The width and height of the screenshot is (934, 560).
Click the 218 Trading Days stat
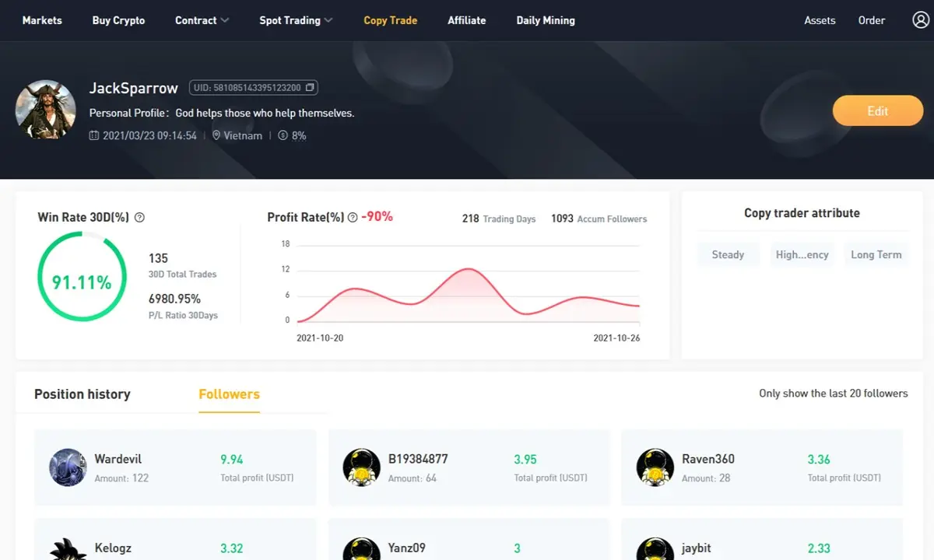(x=499, y=219)
